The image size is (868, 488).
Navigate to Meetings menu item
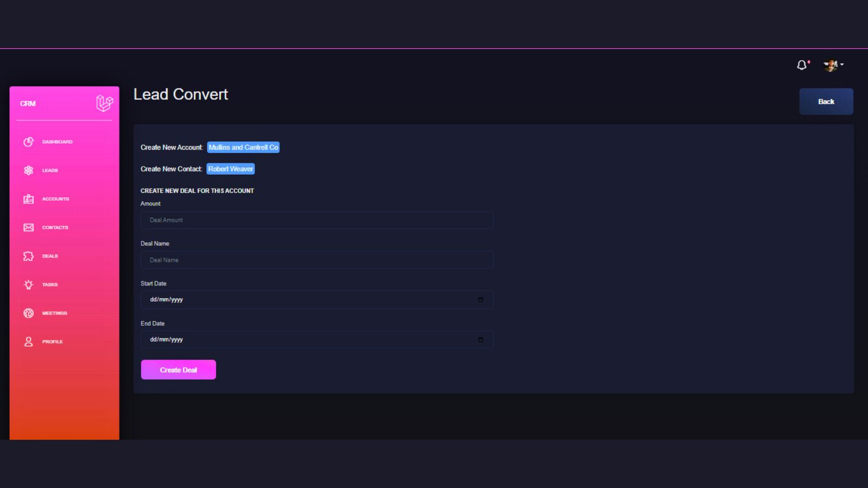point(55,313)
